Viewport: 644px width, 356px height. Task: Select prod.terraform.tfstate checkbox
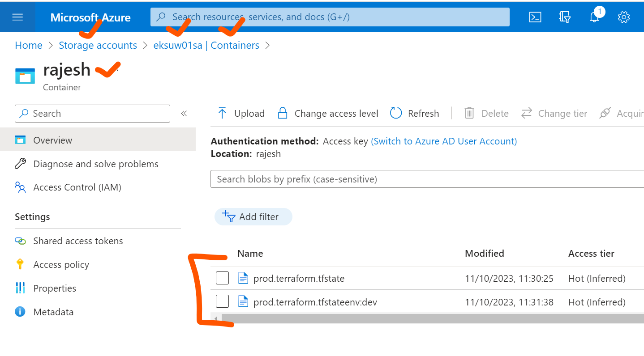point(222,278)
